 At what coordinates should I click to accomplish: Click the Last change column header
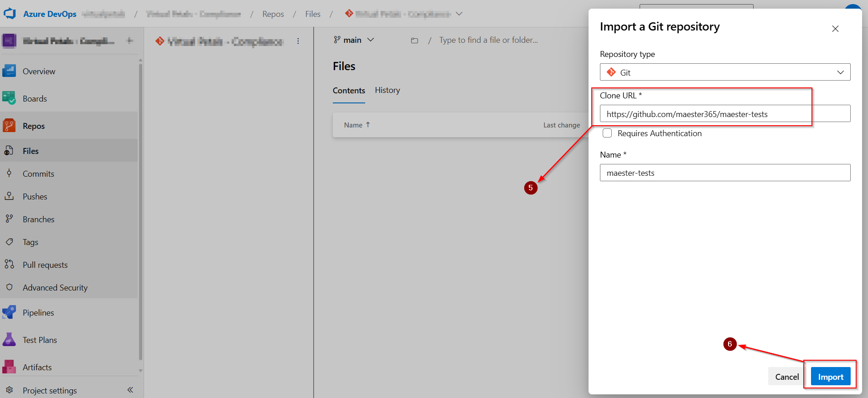562,125
